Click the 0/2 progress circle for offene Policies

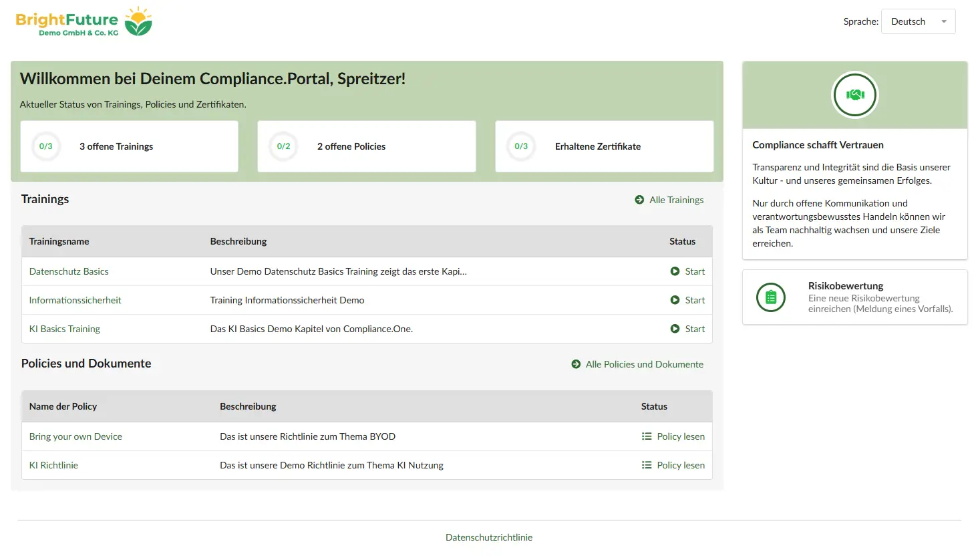tap(283, 146)
